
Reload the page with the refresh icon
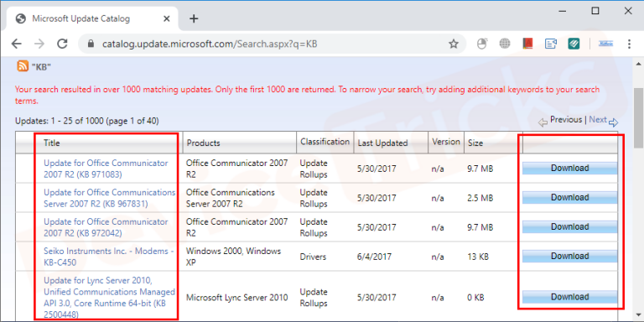coord(62,44)
